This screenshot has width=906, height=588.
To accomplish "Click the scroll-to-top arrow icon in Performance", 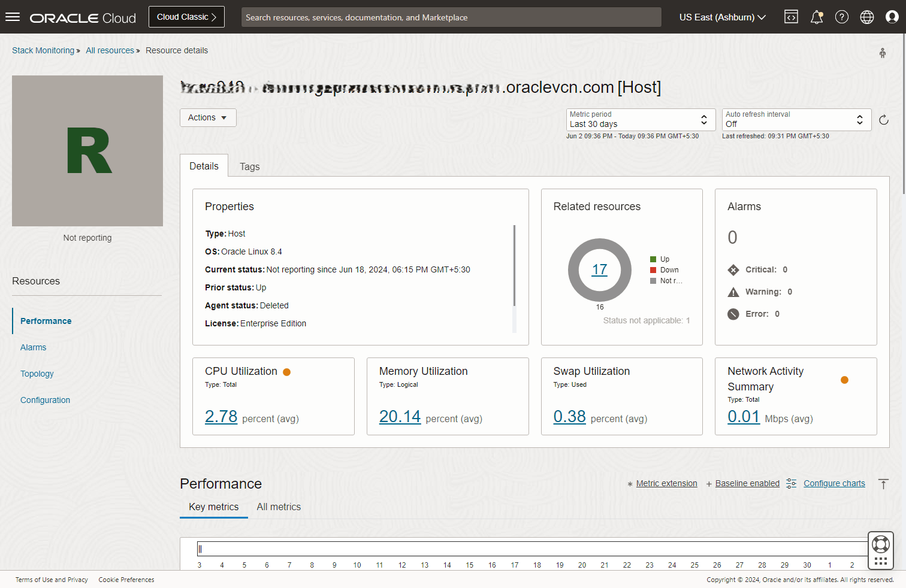I will [x=883, y=484].
